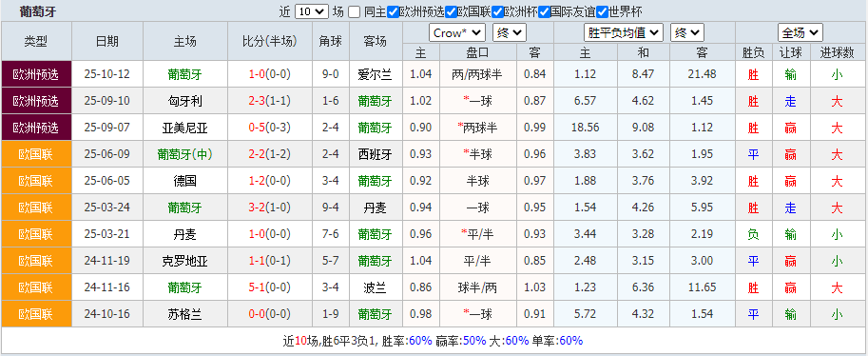This screenshot has width=868, height=356.
Task: Click the 比分(半场) column header
Action: pyautogui.click(x=270, y=42)
